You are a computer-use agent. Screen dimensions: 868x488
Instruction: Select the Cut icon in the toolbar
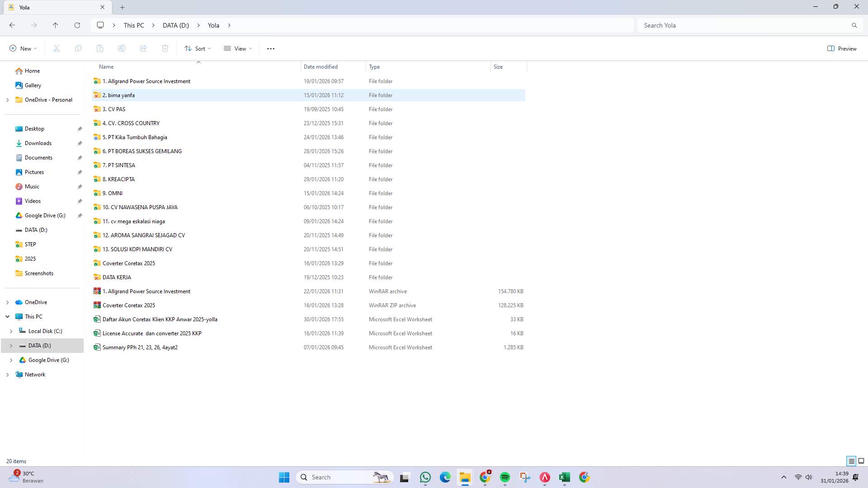point(56,48)
